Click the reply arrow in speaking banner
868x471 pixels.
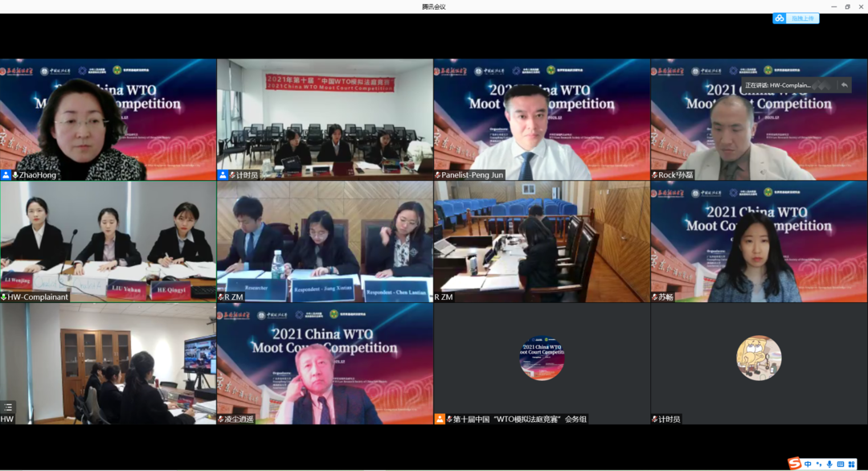tap(844, 85)
